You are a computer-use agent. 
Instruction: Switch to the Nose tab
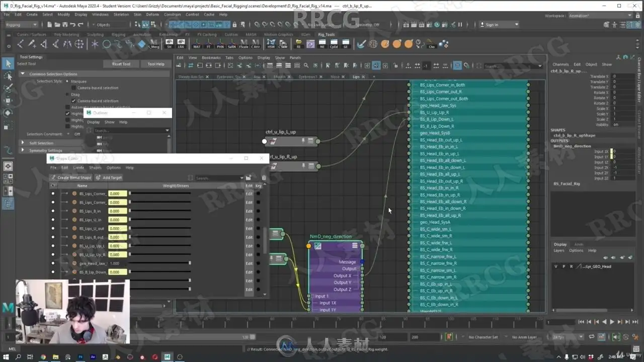335,77
